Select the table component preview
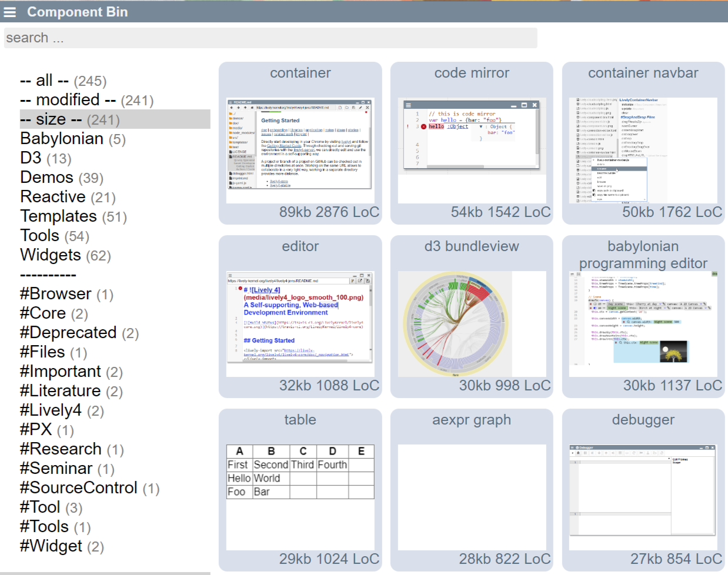The width and height of the screenshot is (728, 575). click(300, 497)
